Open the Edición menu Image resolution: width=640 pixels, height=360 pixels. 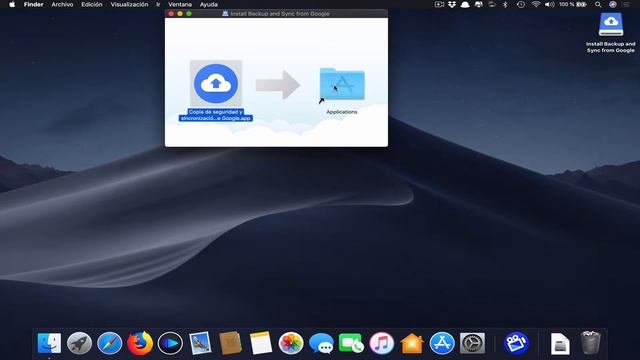[91, 4]
